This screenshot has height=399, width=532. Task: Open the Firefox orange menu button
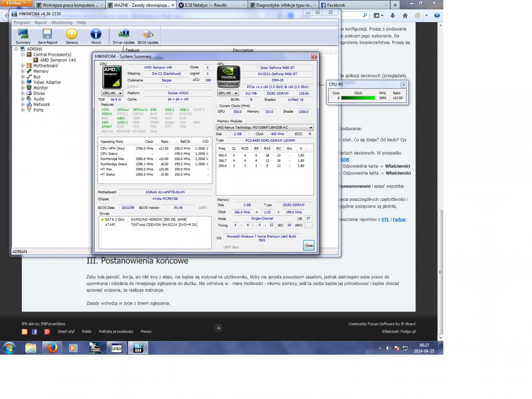[16, 3]
